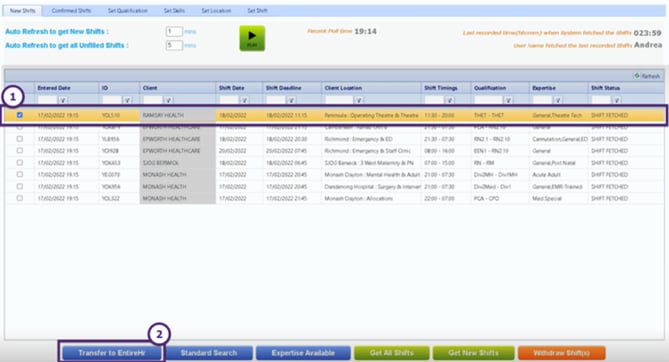Image resolution: width=669 pixels, height=362 pixels.
Task: Open the Entered Date filter dropdown
Action: (x=63, y=100)
